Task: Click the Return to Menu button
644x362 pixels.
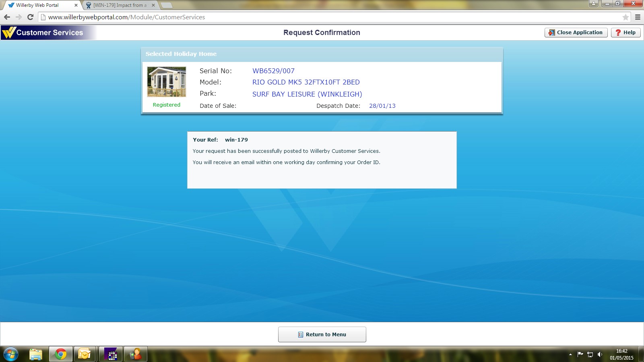Action: point(322,334)
